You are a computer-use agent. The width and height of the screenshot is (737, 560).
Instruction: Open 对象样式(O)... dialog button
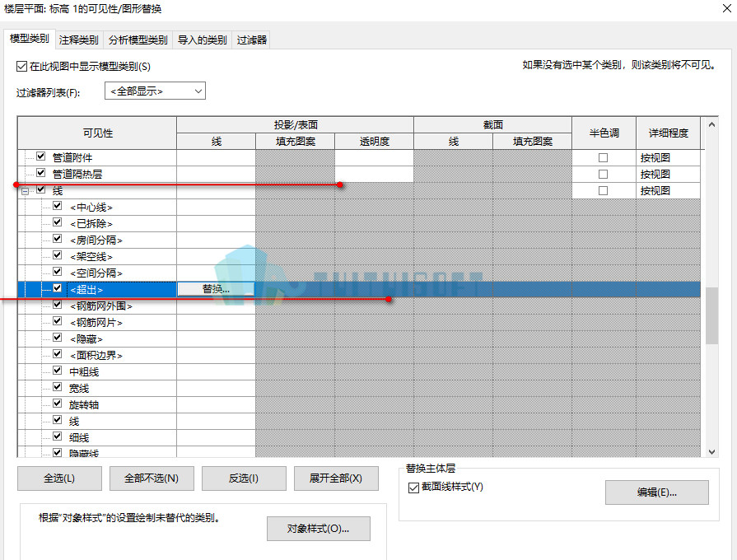click(x=318, y=529)
